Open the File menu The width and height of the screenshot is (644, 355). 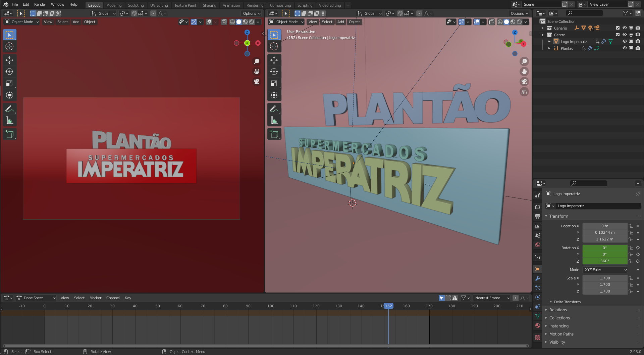click(15, 4)
